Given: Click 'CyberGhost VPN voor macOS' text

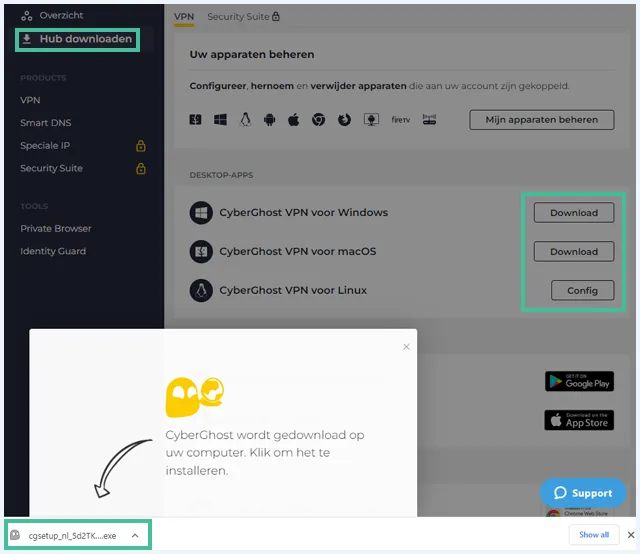Looking at the screenshot, I should 298,251.
